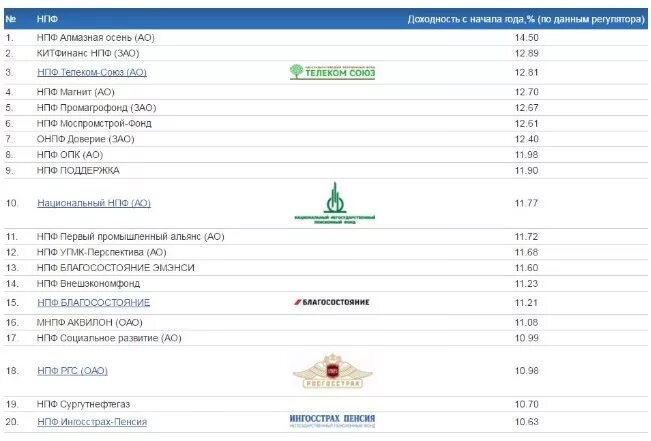Viewport: 651px width, 441px height.
Task: Click the 12.70 yield value
Action: pos(526,92)
